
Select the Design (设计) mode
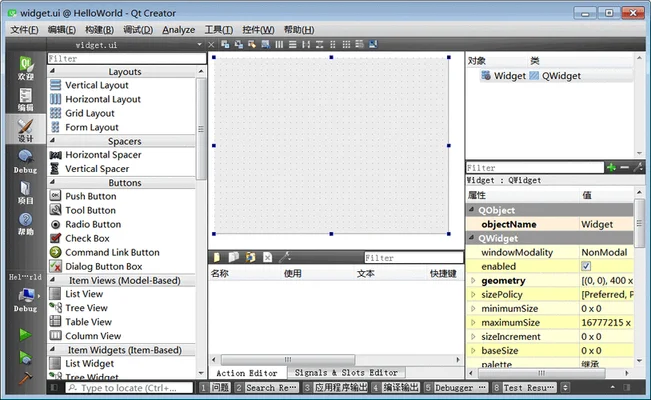tap(25, 130)
